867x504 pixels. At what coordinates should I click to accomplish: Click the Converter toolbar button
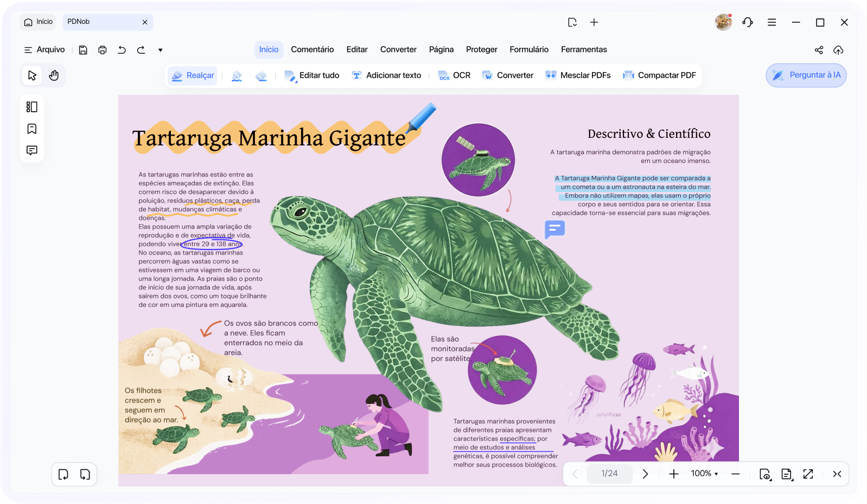click(508, 75)
